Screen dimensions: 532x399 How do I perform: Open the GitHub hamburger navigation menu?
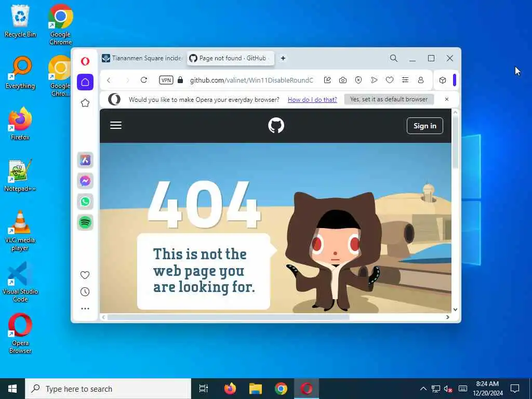click(x=116, y=126)
